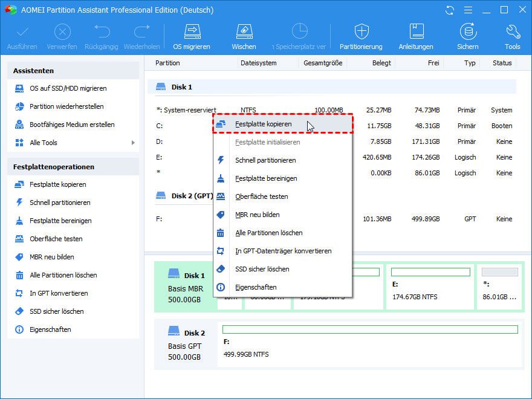This screenshot has width=532, height=399.
Task: Click the broom icon next to Festplatte bereinigen in context menu
Action: click(221, 178)
